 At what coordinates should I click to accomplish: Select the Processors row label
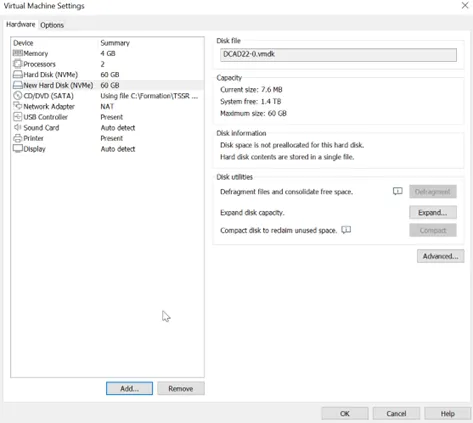[x=39, y=64]
